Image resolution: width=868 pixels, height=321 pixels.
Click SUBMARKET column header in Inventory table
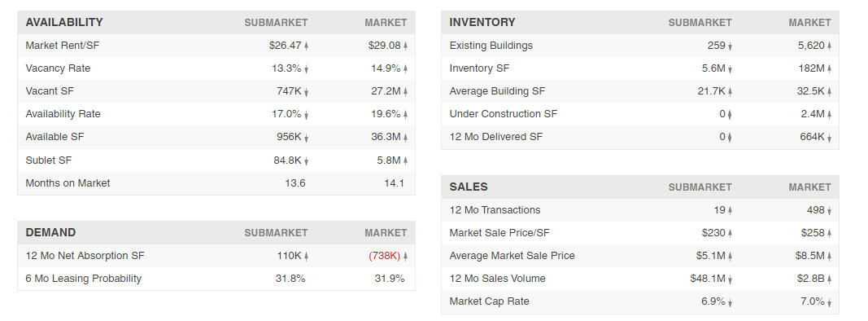(700, 23)
